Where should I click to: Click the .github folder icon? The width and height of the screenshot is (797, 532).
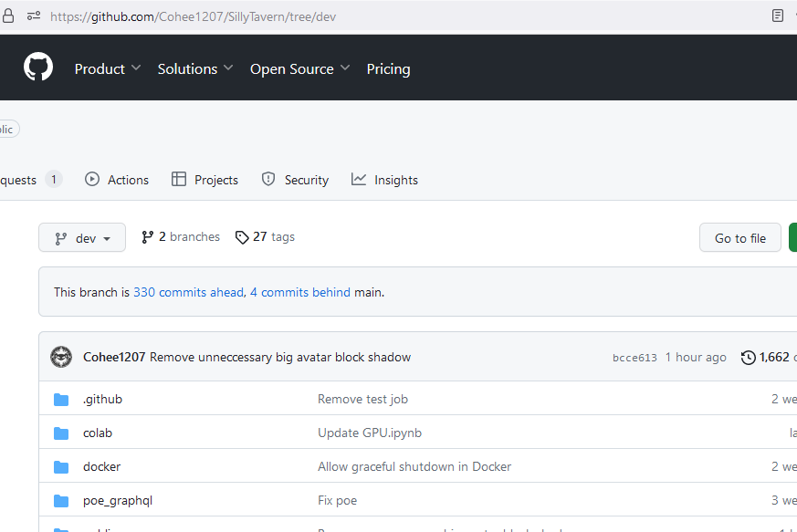[x=61, y=399]
